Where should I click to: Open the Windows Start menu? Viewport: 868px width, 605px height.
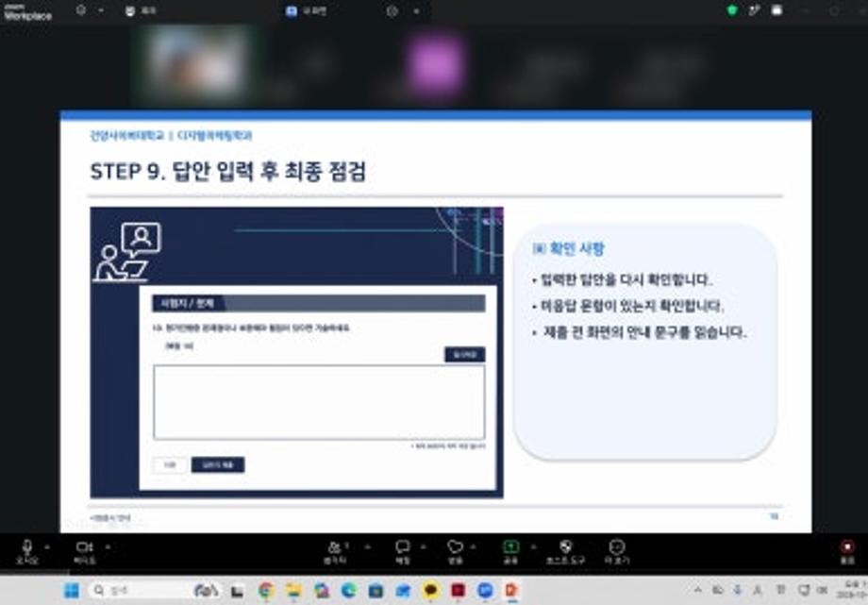coord(72,591)
